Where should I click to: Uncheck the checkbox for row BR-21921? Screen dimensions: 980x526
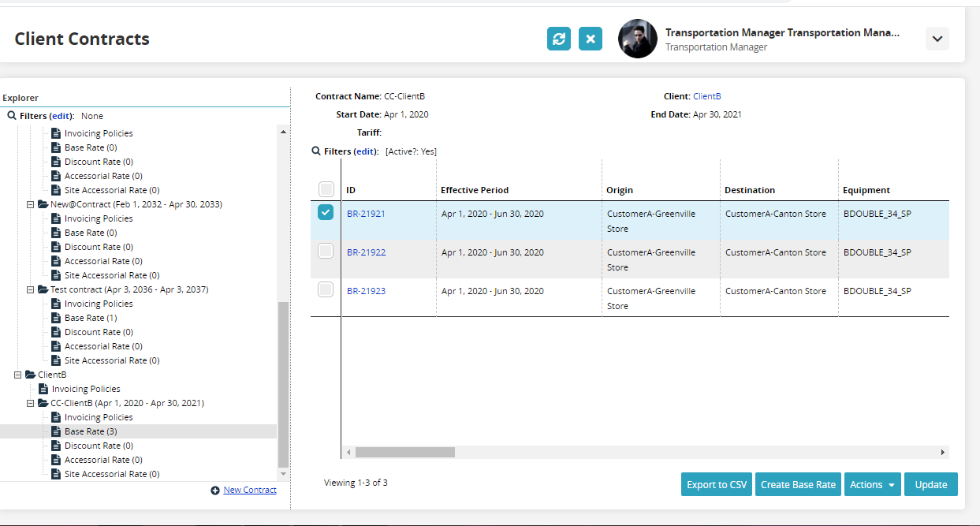pos(326,213)
